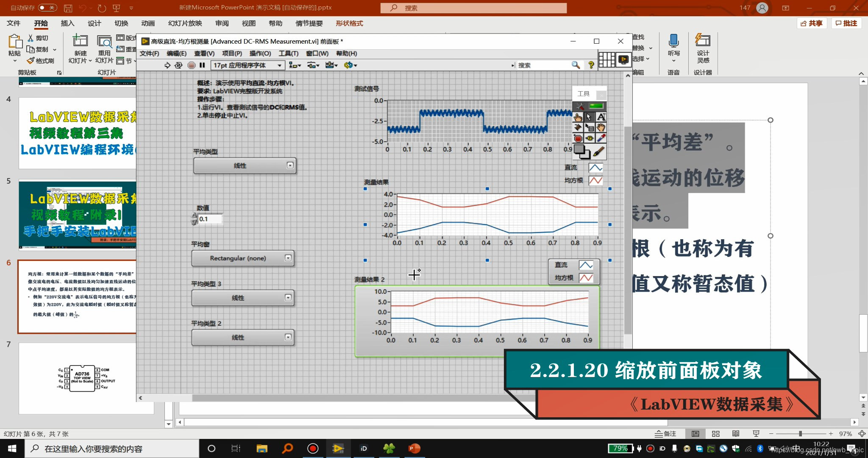Open the 平均类型 2 dropdown
Screen dimensions: 868x458
[x=242, y=337]
